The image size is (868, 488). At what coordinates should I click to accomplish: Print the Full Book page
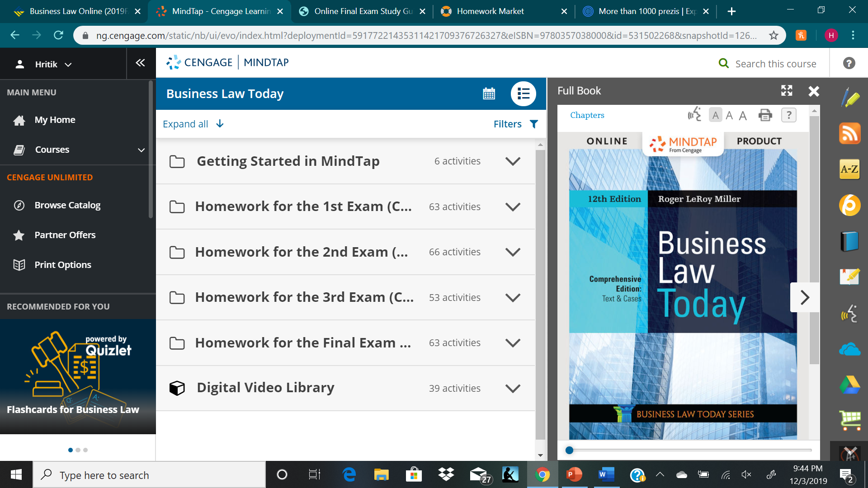click(x=765, y=115)
